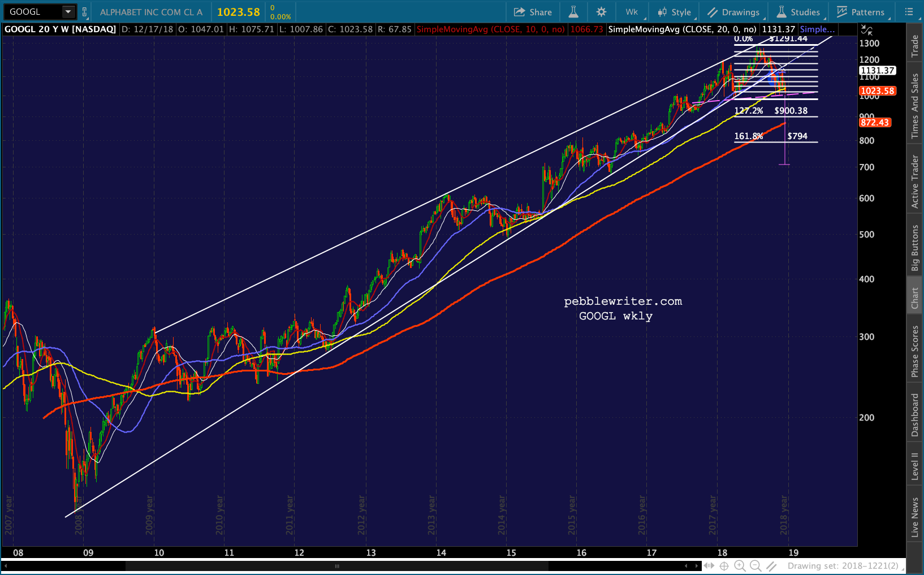Click the GOOGL 20 Y W [NASDAQ] chart title
The image size is (924, 575).
point(61,29)
